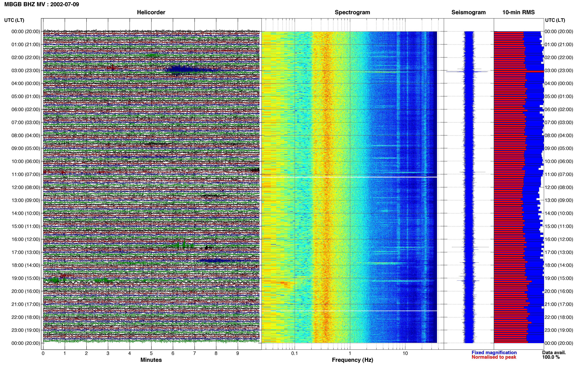Click the 'Minutes' x-axis label
The image size is (588, 368).
click(x=151, y=360)
